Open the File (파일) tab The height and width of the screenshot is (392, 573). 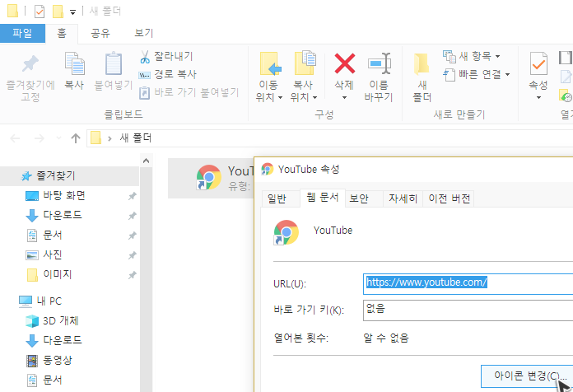22,33
